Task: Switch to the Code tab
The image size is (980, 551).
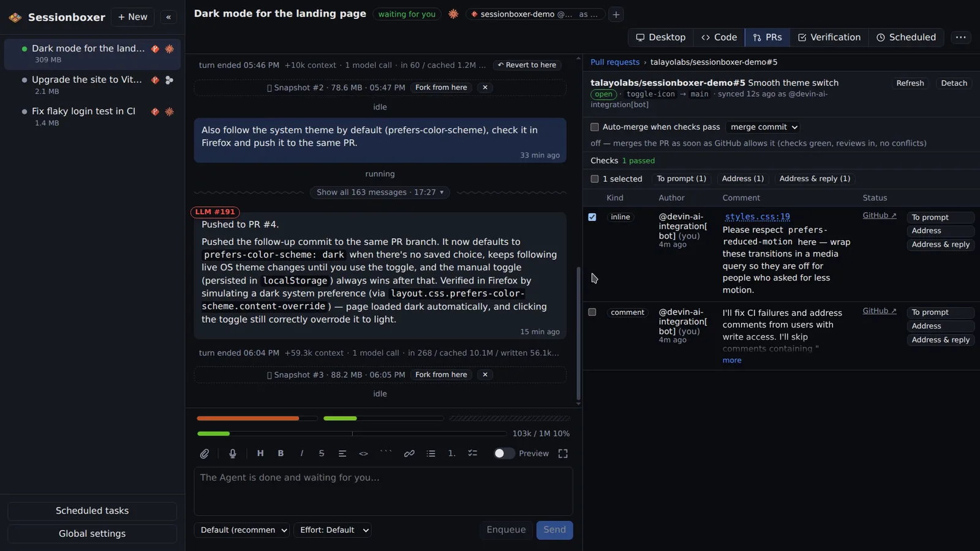Action: [x=719, y=37]
